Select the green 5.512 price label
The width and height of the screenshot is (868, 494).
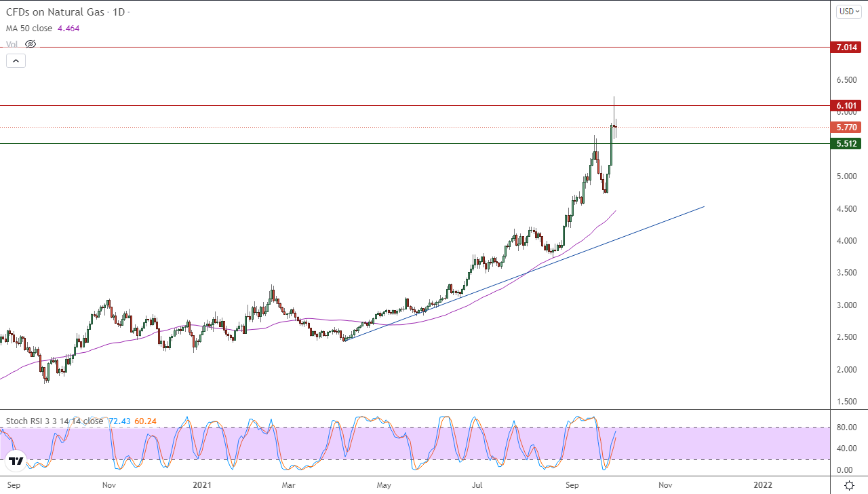[x=848, y=143]
